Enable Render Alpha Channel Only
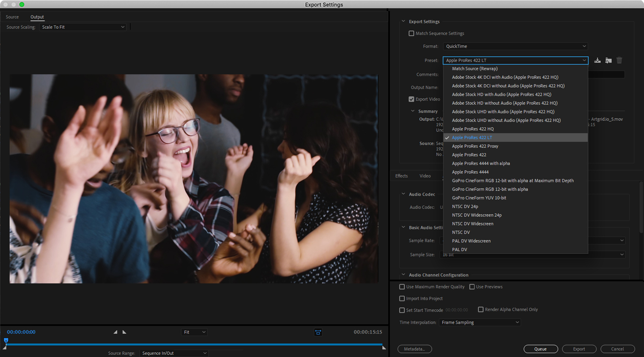644x357 pixels. pos(481,310)
